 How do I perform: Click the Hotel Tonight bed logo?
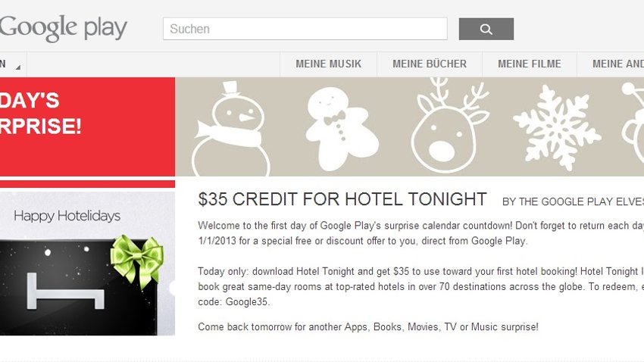65,292
